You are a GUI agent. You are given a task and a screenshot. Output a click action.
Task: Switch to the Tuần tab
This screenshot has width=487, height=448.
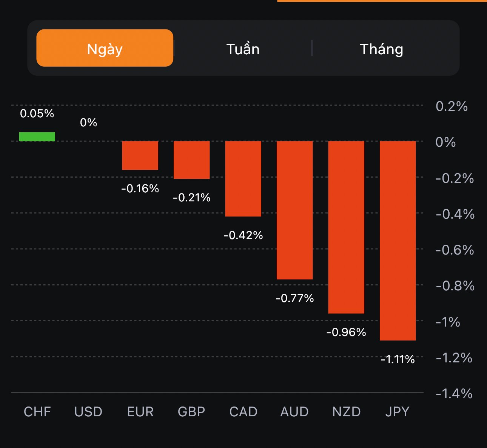click(x=243, y=49)
